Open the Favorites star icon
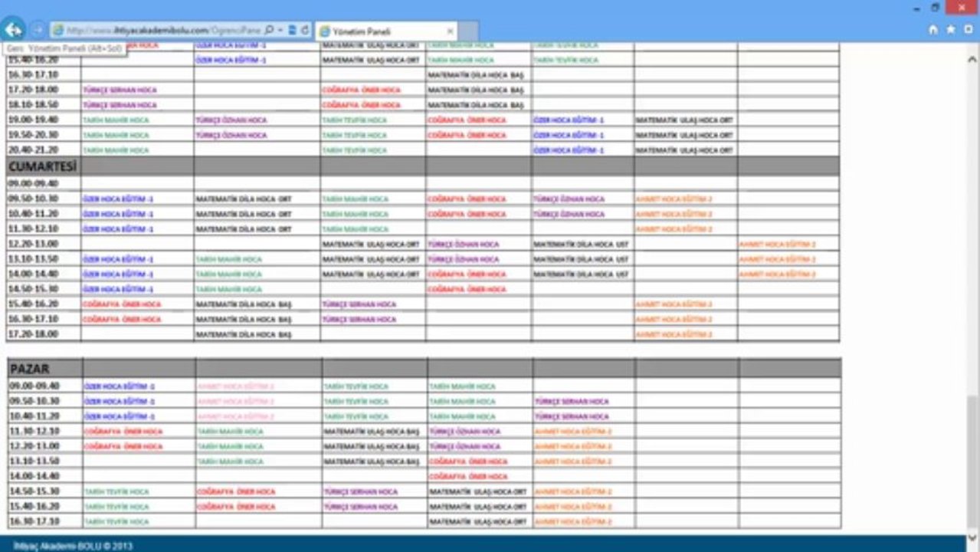980x552 pixels. tap(950, 30)
